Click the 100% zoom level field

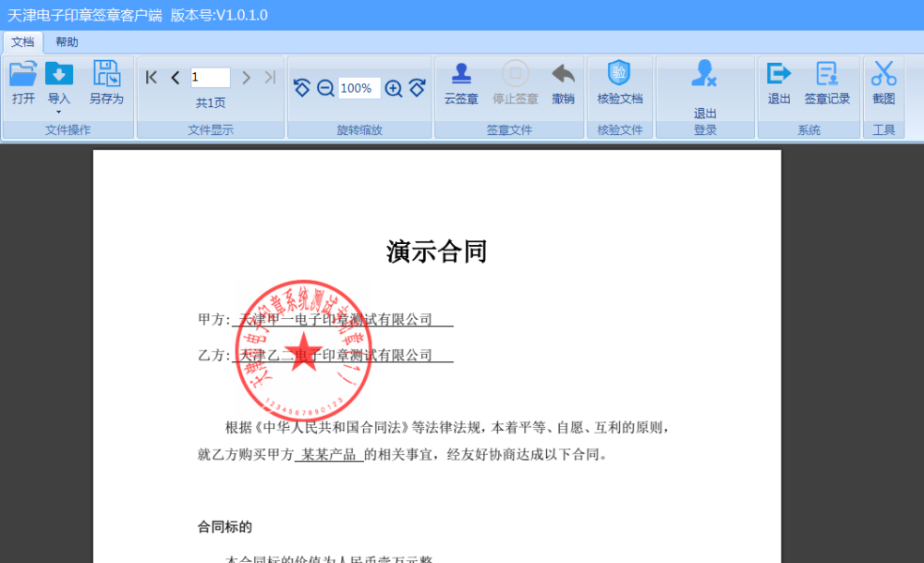pos(359,88)
